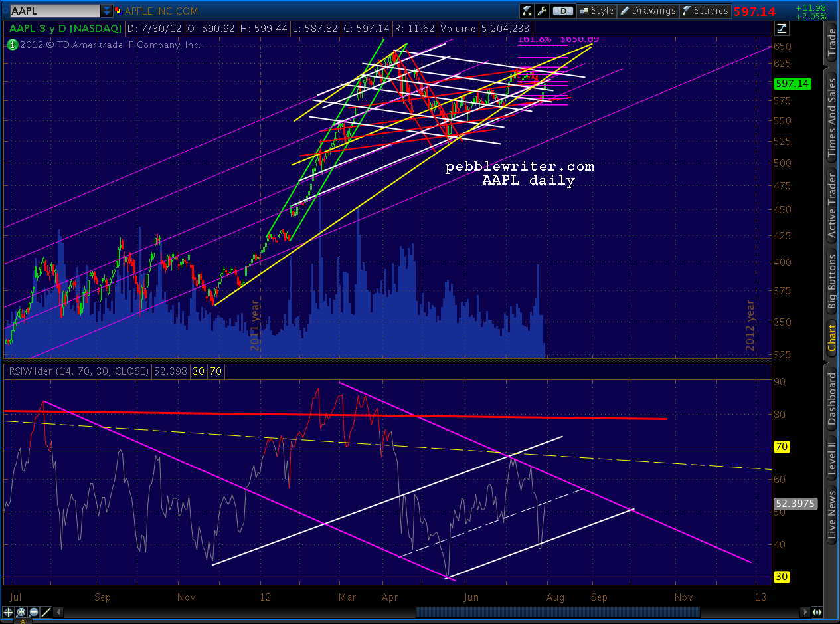Zoom in using magnifier plus icon
840x624 pixels.
tap(22, 612)
